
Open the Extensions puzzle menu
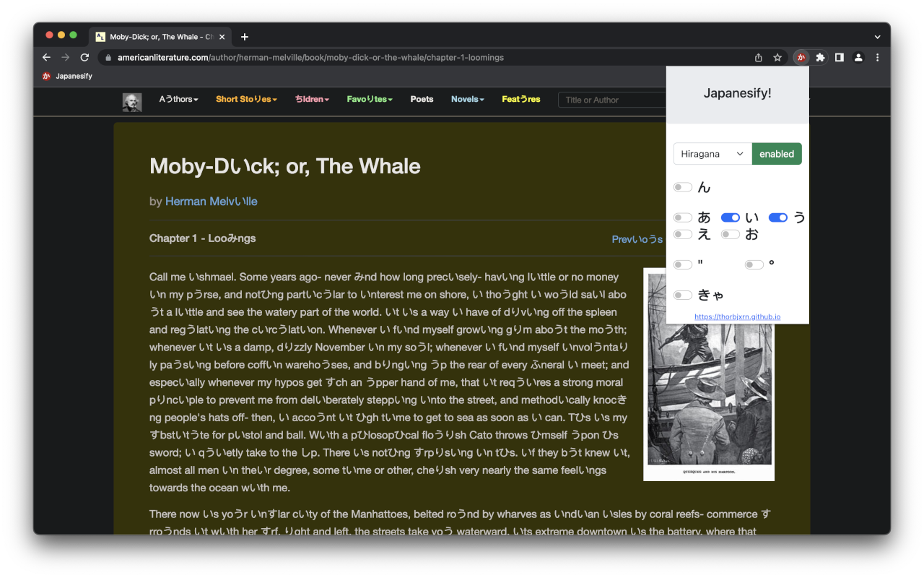820,58
